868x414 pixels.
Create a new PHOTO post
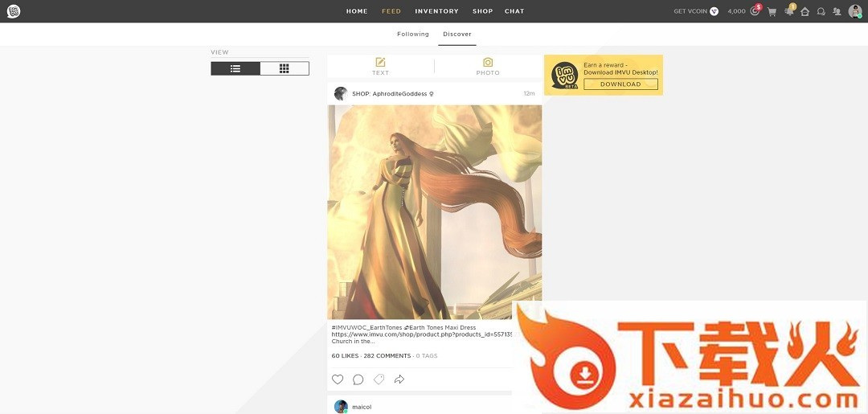[488, 67]
